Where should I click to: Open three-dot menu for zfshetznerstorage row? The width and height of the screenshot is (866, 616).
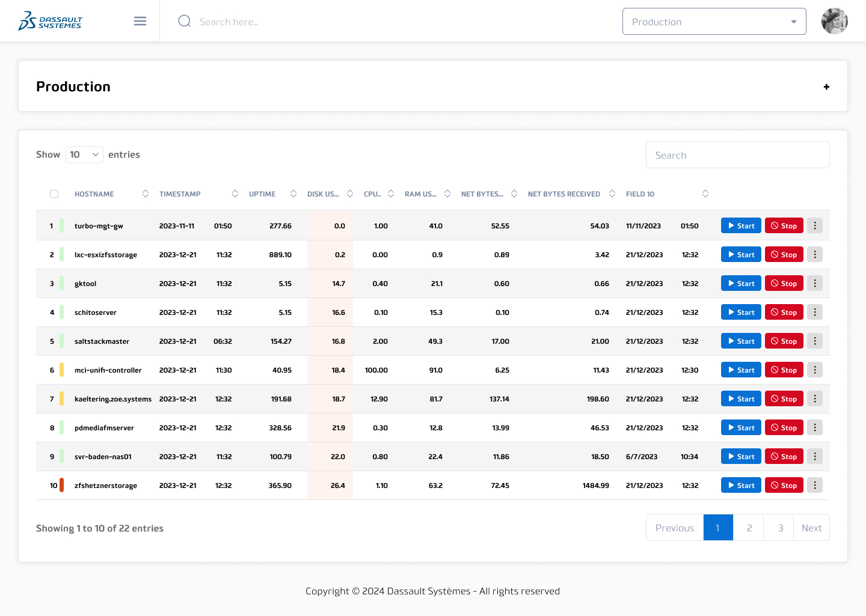point(815,486)
